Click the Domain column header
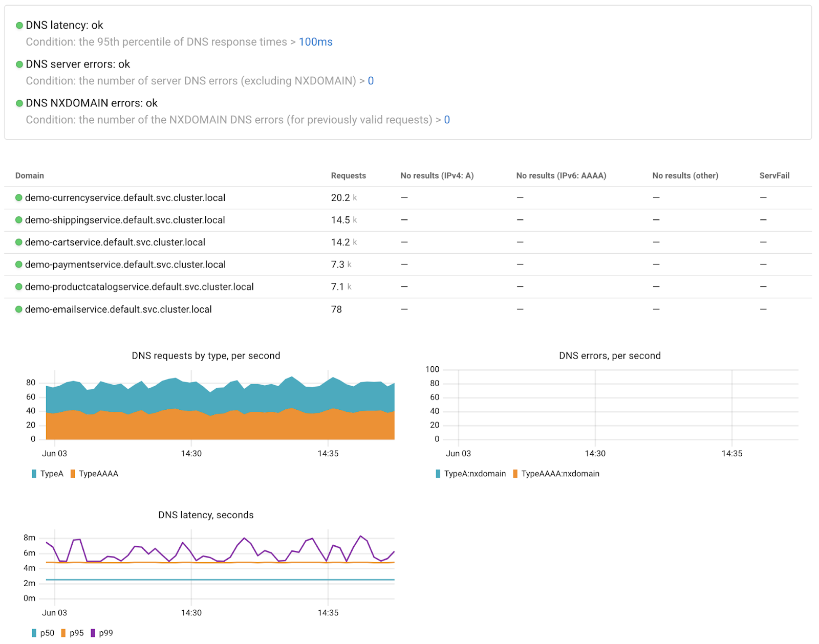The width and height of the screenshot is (819, 644). click(x=29, y=175)
